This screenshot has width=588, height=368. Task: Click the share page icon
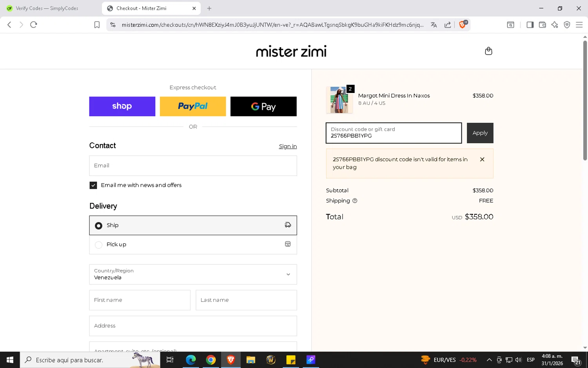click(x=448, y=25)
